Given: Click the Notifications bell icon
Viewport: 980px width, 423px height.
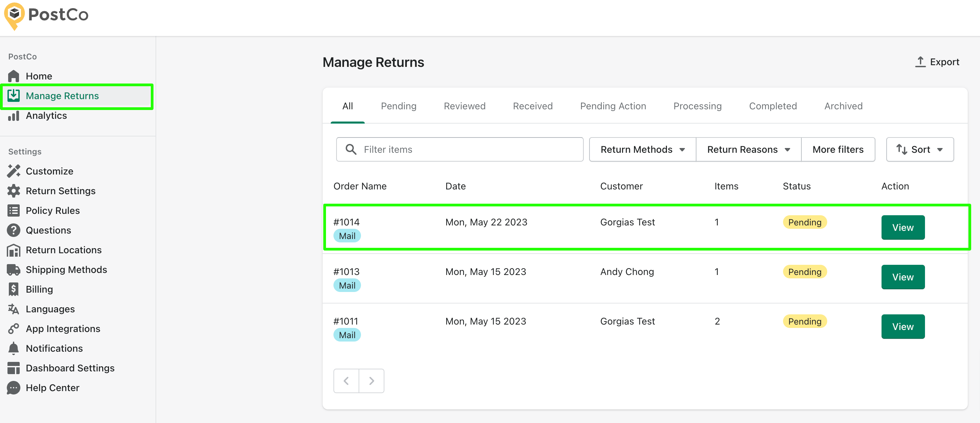Looking at the screenshot, I should click(13, 348).
